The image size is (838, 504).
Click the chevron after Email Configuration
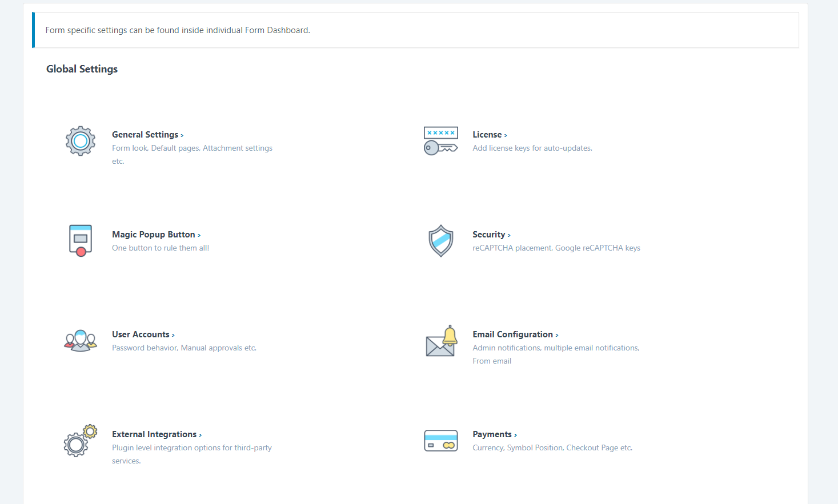[x=557, y=335]
